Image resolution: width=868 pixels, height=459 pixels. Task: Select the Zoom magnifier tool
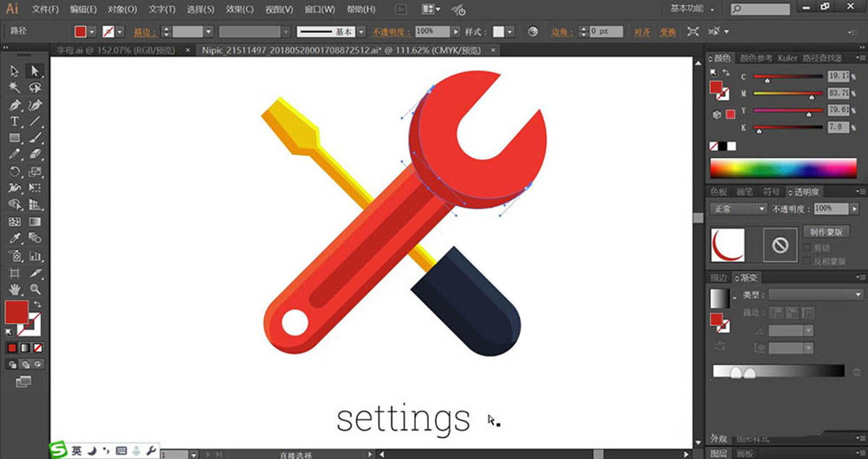tap(34, 289)
